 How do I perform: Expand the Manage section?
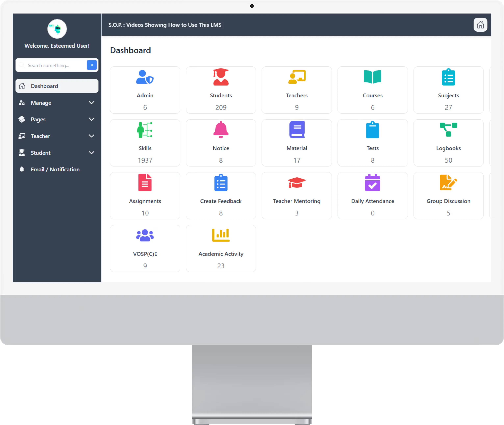point(91,103)
